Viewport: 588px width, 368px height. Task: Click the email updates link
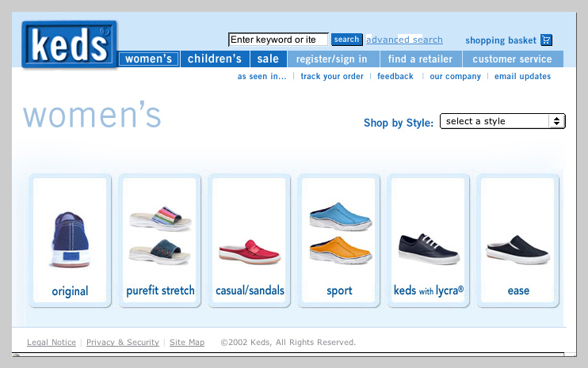[522, 77]
